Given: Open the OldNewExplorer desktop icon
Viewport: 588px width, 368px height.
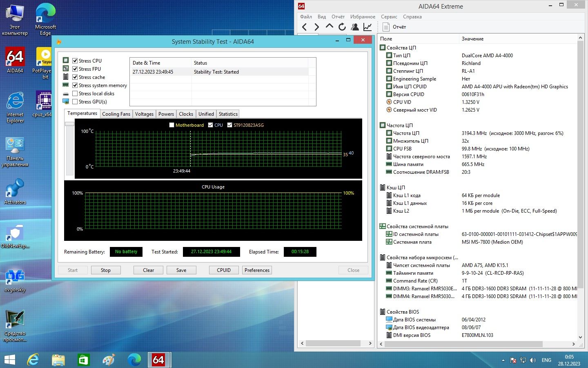Looking at the screenshot, I should point(15,236).
